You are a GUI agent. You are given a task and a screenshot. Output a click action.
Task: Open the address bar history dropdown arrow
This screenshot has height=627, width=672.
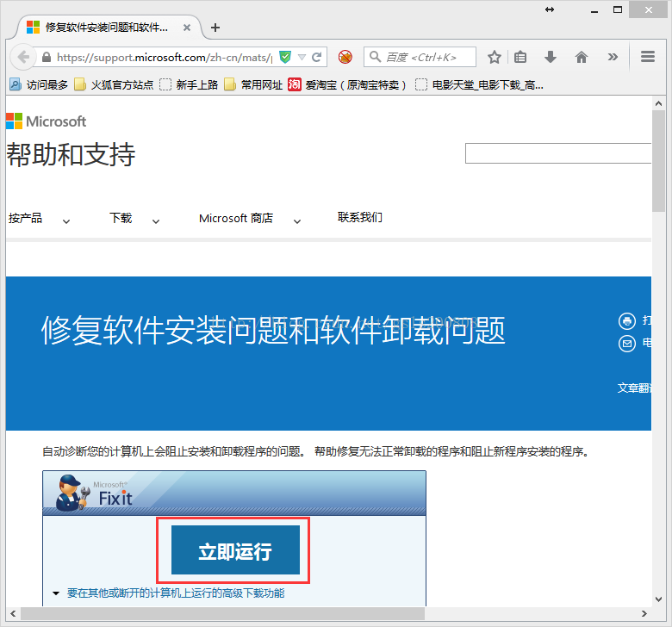(302, 58)
